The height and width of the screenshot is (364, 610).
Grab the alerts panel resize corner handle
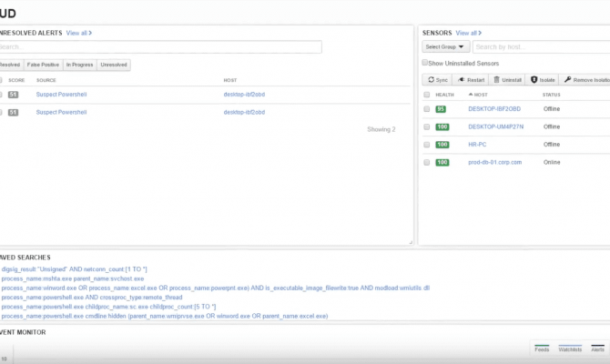(x=411, y=242)
